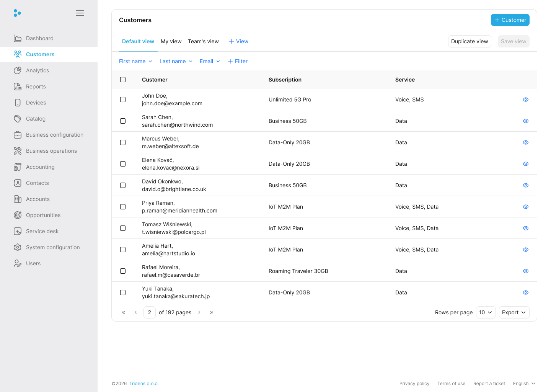Tick the checkbox next to Sarah Chen
The image size is (551, 392).
123,121
